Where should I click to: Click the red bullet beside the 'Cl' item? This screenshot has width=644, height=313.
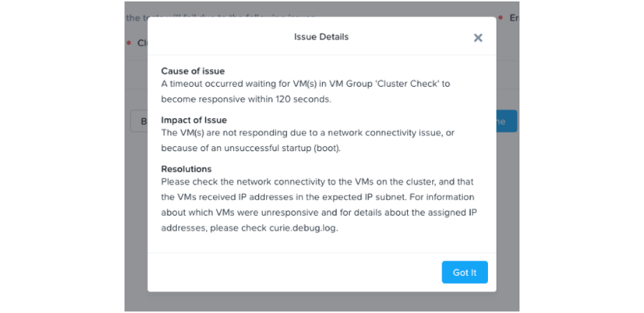(x=129, y=43)
